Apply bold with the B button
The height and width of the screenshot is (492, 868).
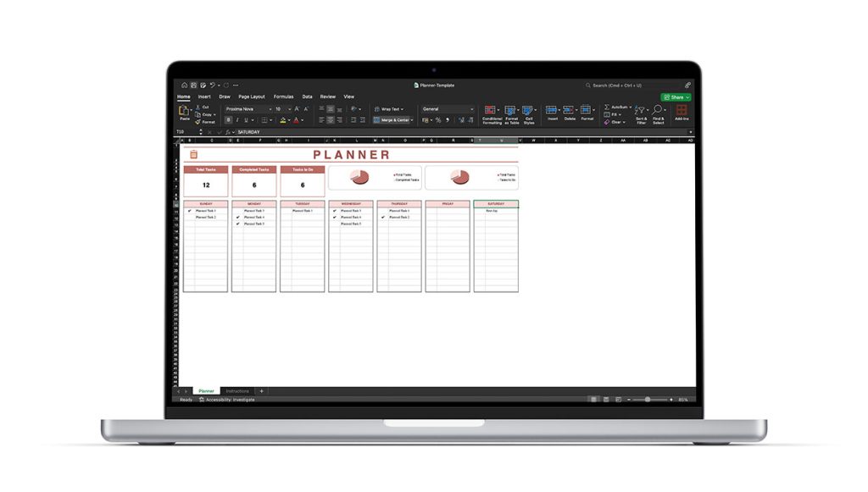pos(228,120)
